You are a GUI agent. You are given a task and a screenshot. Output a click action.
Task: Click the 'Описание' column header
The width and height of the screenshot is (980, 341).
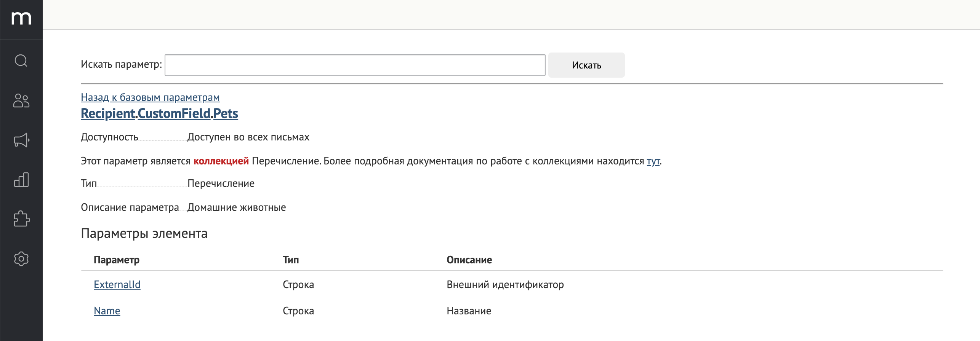click(469, 260)
